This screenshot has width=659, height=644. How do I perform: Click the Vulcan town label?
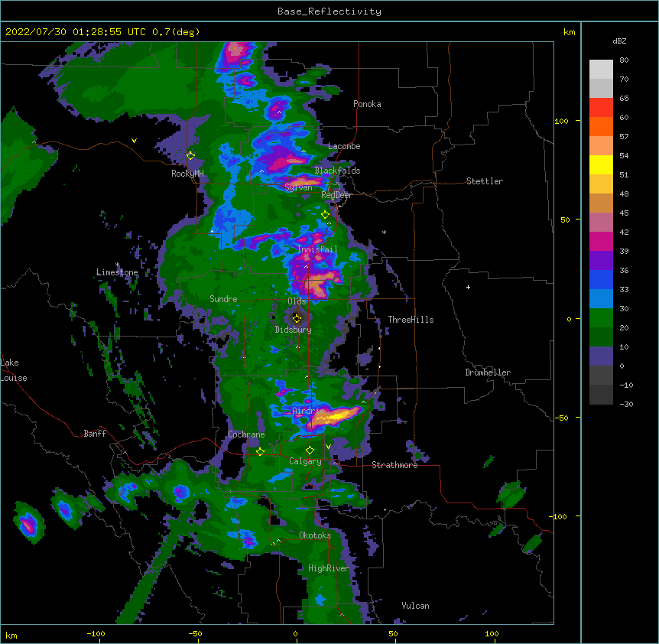click(415, 606)
